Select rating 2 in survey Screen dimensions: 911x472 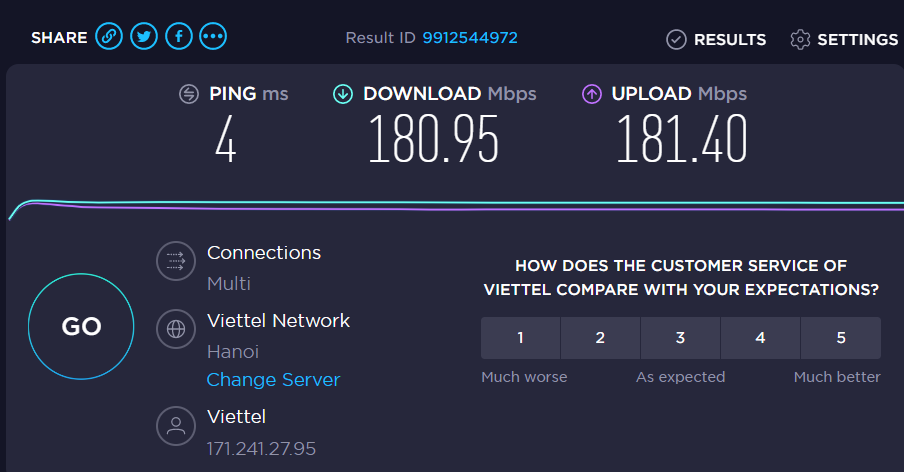click(x=600, y=338)
